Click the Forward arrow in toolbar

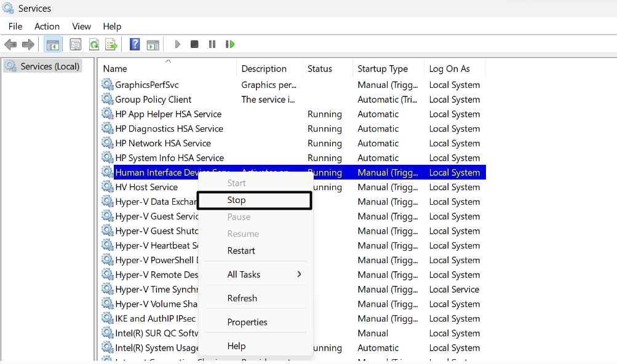click(28, 44)
